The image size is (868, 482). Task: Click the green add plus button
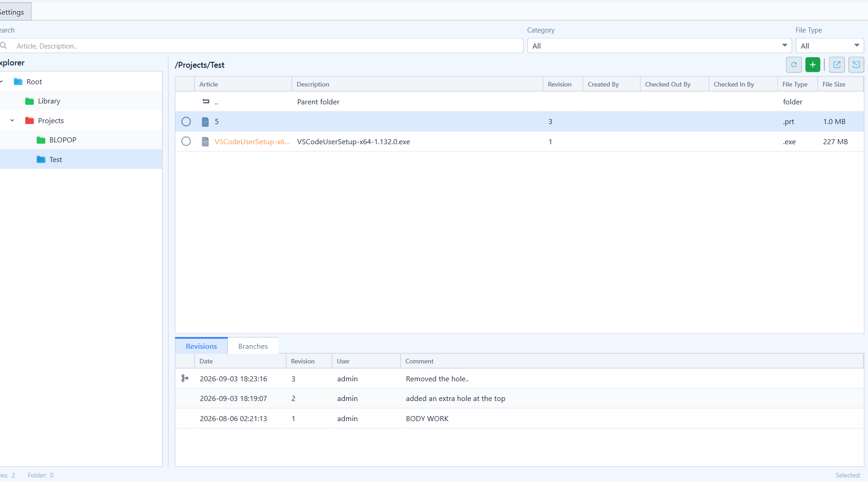point(813,65)
